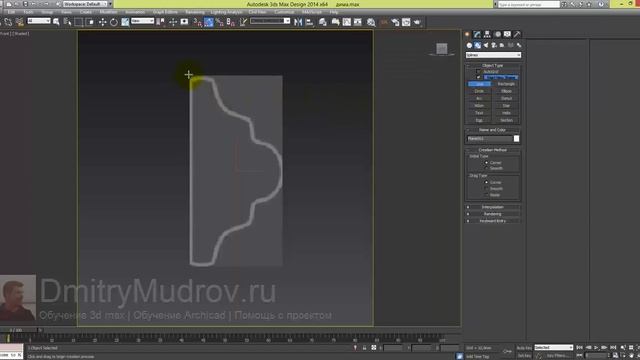The height and width of the screenshot is (360, 640).
Task: Open the Animation menu
Action: 135,12
